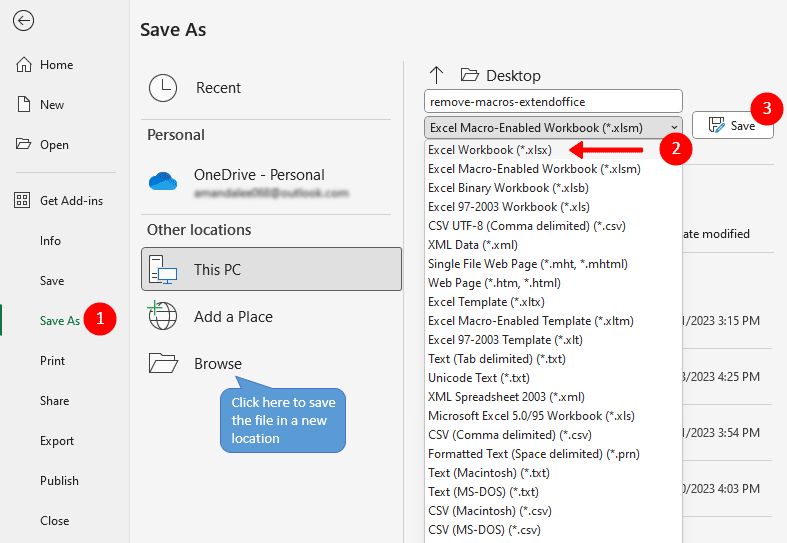Click the OneDrive cloud icon
Image resolution: width=787 pixels, height=543 pixels.
tap(163, 181)
